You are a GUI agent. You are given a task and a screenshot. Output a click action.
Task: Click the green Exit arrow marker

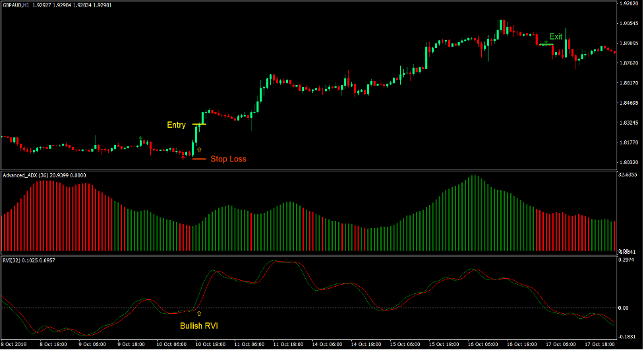[x=546, y=40]
